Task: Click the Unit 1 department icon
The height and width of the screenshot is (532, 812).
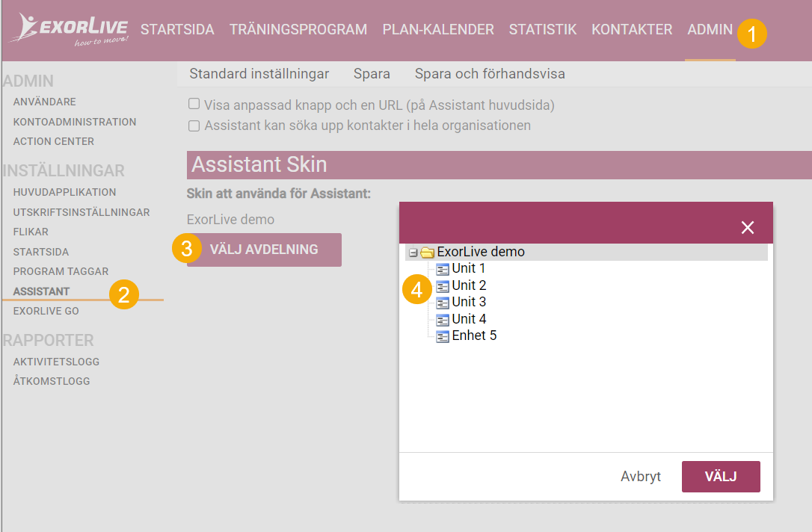Action: [442, 269]
